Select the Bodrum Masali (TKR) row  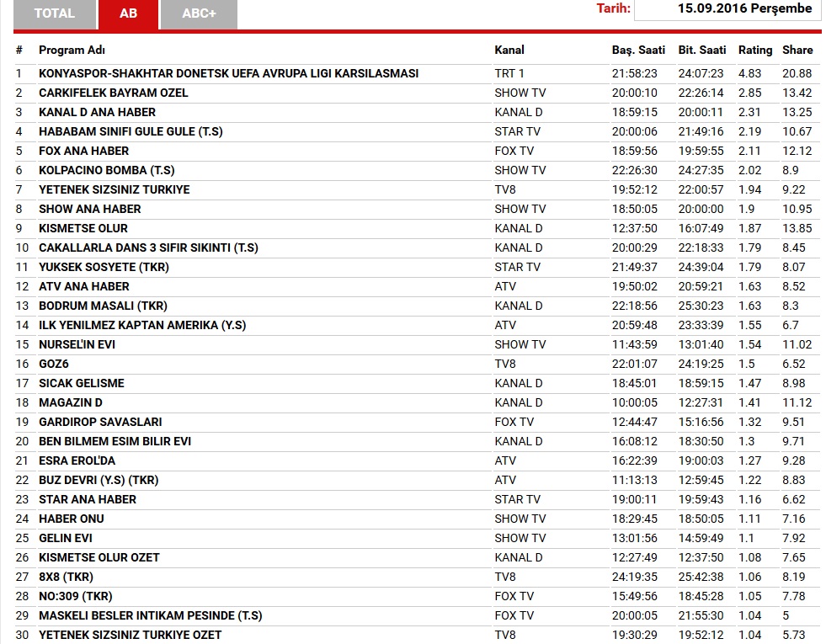coord(103,306)
